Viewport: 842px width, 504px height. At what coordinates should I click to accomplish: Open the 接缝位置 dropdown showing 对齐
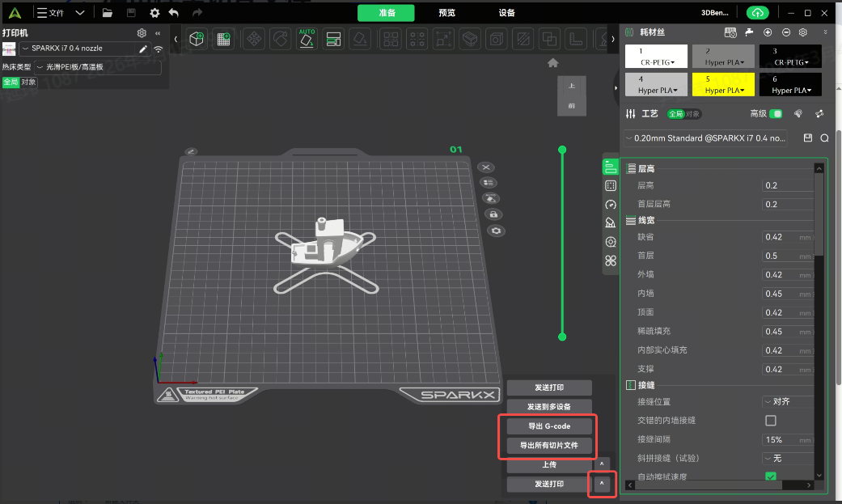coord(787,401)
